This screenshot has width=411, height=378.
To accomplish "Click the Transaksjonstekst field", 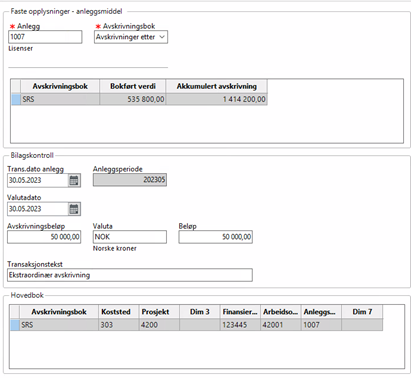I will click(130, 275).
